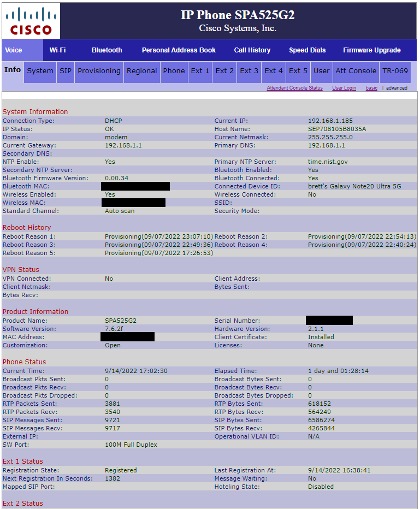Click Next Registration In Seconds value 1382
The height and width of the screenshot is (509, 420).
113,478
